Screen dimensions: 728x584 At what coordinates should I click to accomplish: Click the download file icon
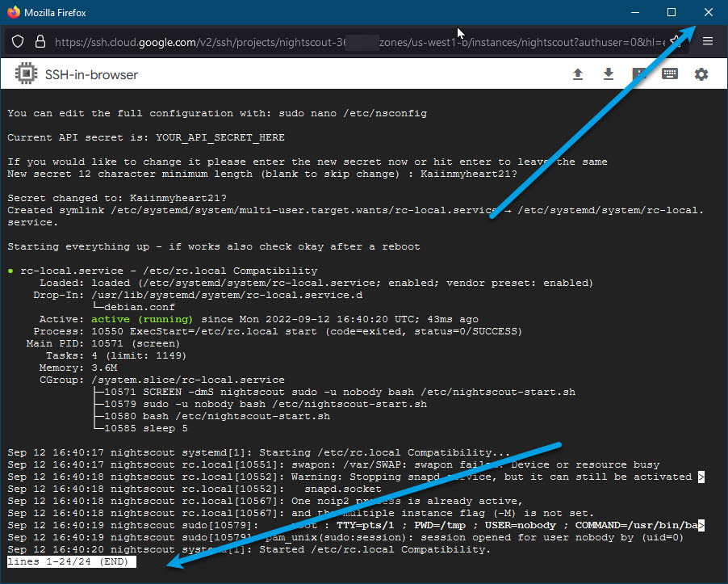(x=609, y=74)
